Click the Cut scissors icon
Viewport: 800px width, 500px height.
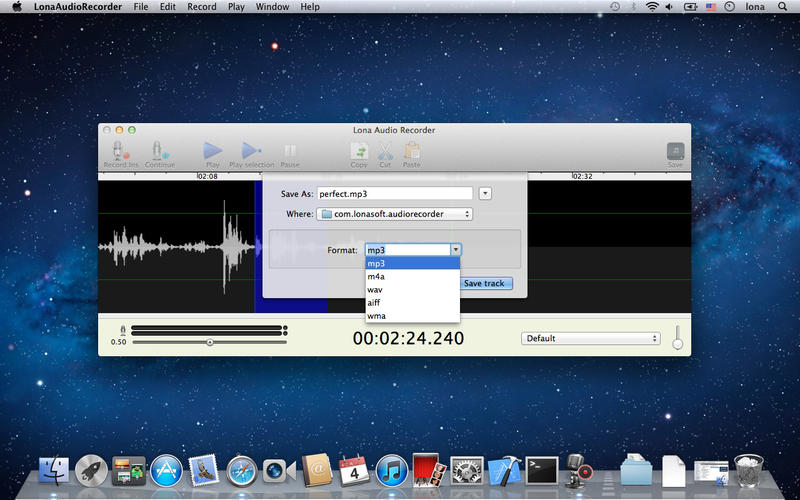[385, 151]
